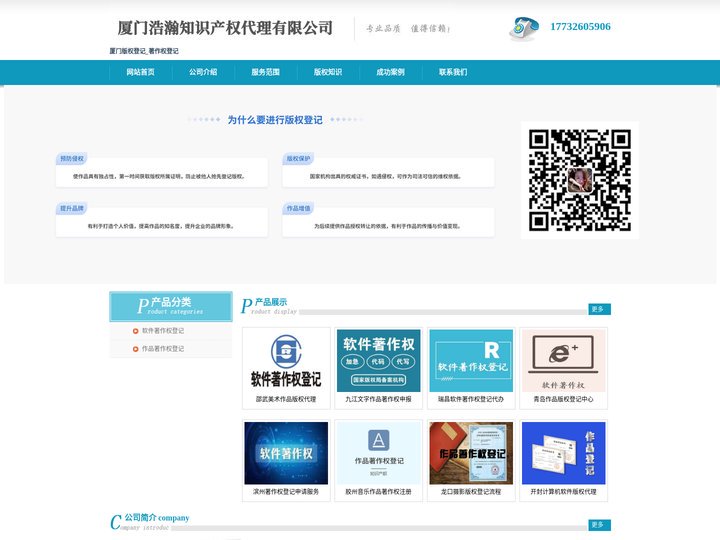Click the telephone icon in header
The image size is (720, 540).
523,28
